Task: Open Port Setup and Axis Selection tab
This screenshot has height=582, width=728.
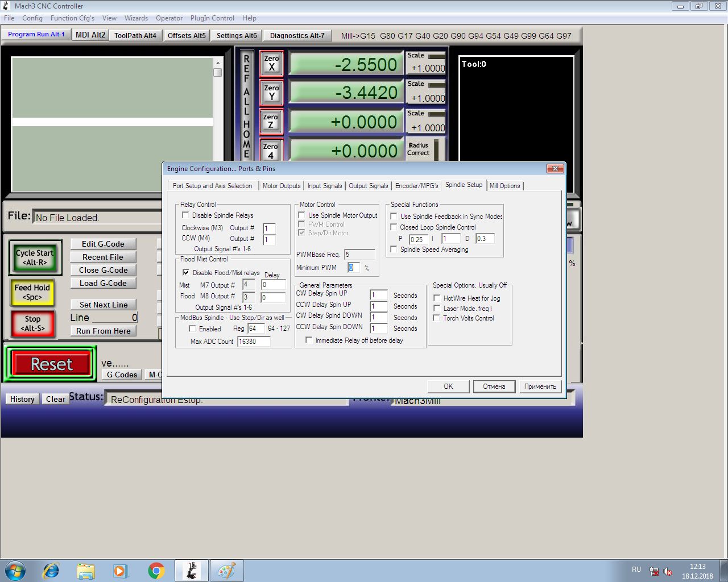Action: pyautogui.click(x=212, y=186)
